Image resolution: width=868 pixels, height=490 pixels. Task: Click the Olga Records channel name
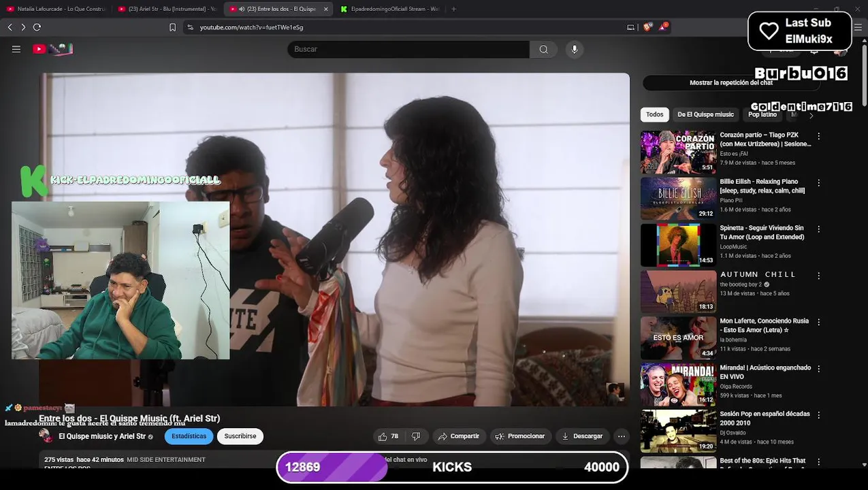pos(736,386)
